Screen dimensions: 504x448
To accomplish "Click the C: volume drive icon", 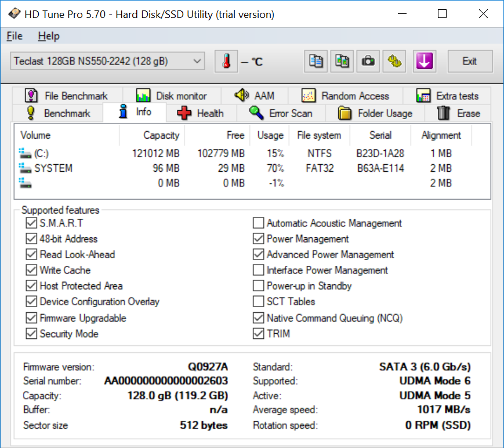I will 25,153.
